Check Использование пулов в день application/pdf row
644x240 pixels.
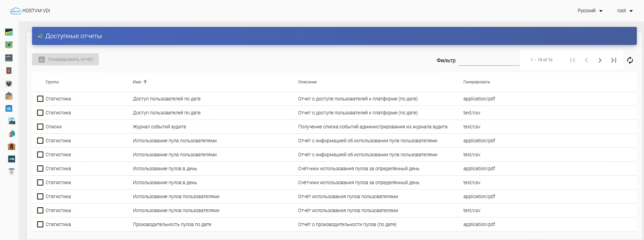pyautogui.click(x=40, y=169)
